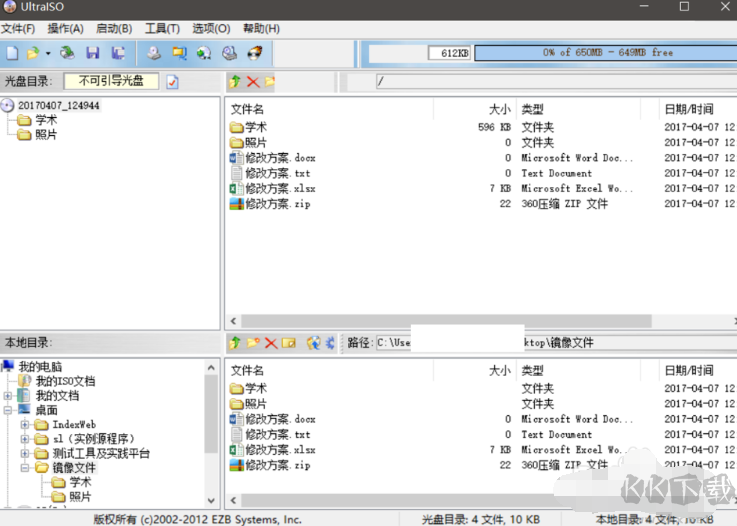The width and height of the screenshot is (737, 526).
Task: Click the local pane New Folder icon
Action: [x=253, y=343]
